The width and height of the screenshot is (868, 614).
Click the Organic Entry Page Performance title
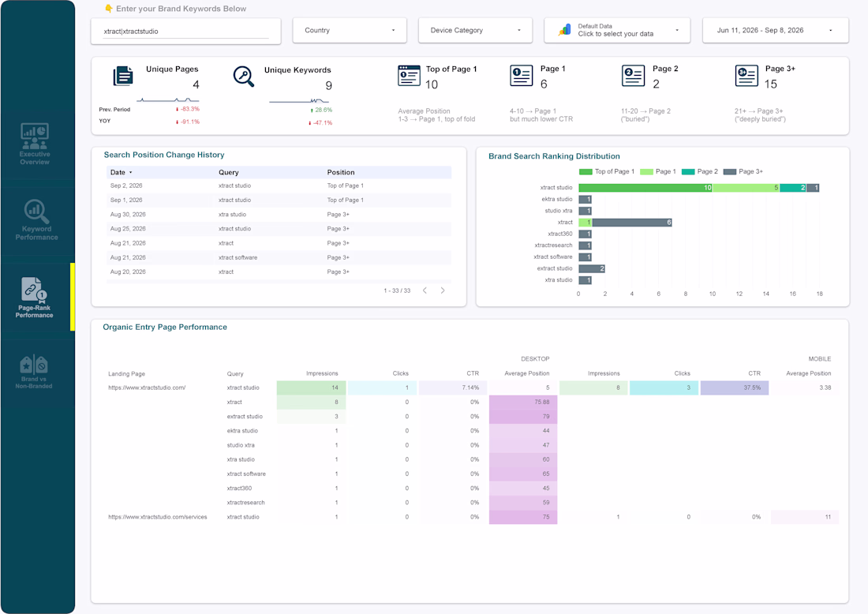tap(165, 328)
